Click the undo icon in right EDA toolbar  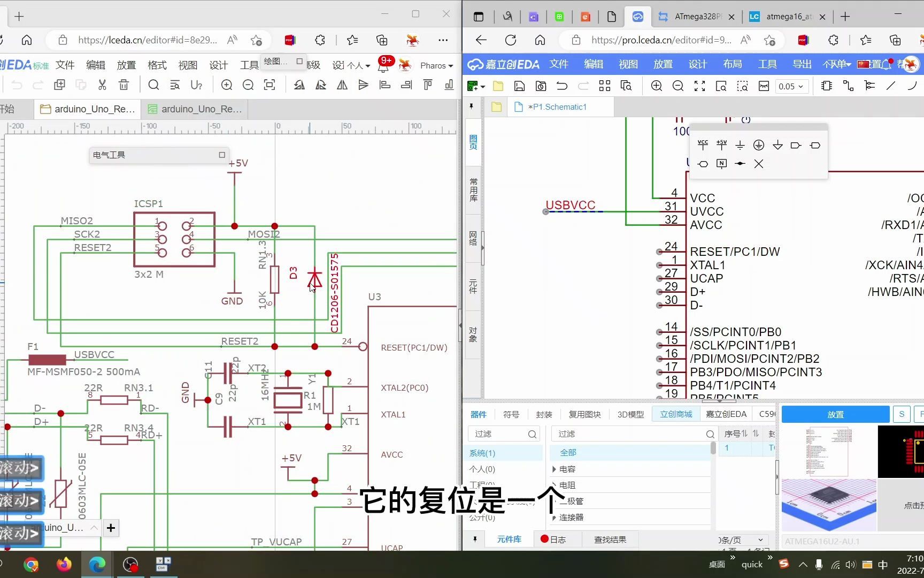click(561, 86)
